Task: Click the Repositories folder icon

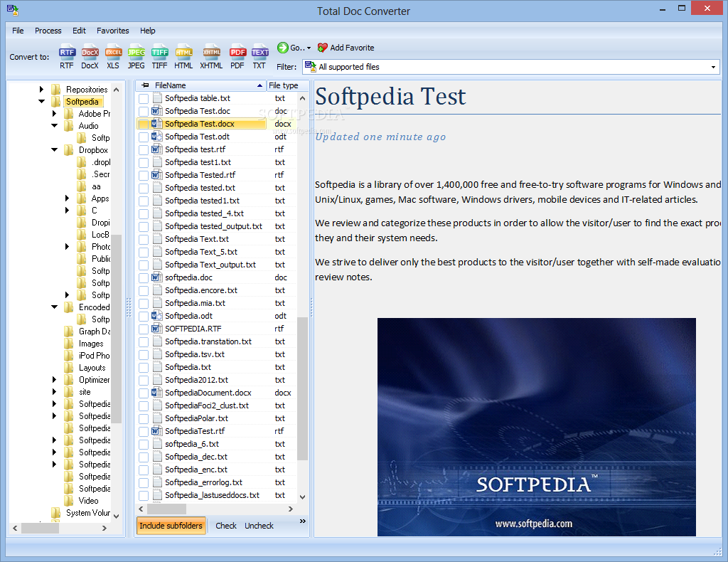Action: (56, 89)
